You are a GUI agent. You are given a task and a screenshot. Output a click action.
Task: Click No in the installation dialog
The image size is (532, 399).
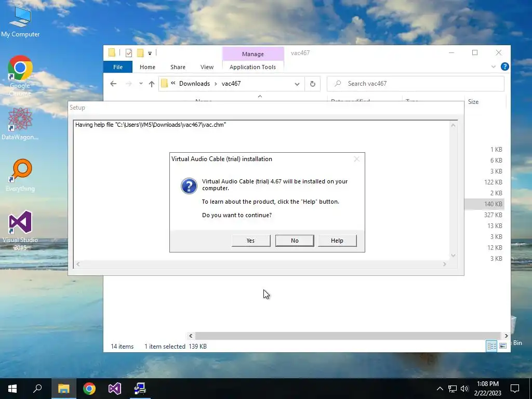pyautogui.click(x=295, y=241)
